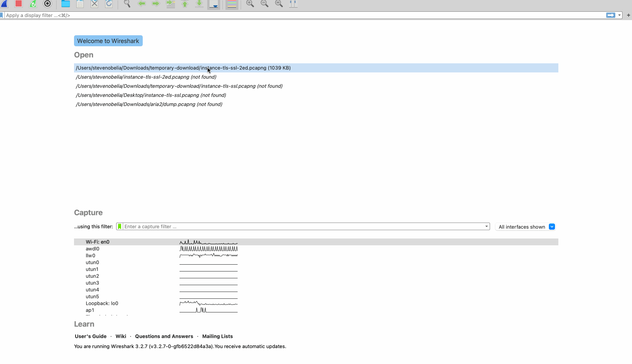Image resolution: width=632 pixels, height=364 pixels.
Task: Click the resize columns icon
Action: pos(293,4)
